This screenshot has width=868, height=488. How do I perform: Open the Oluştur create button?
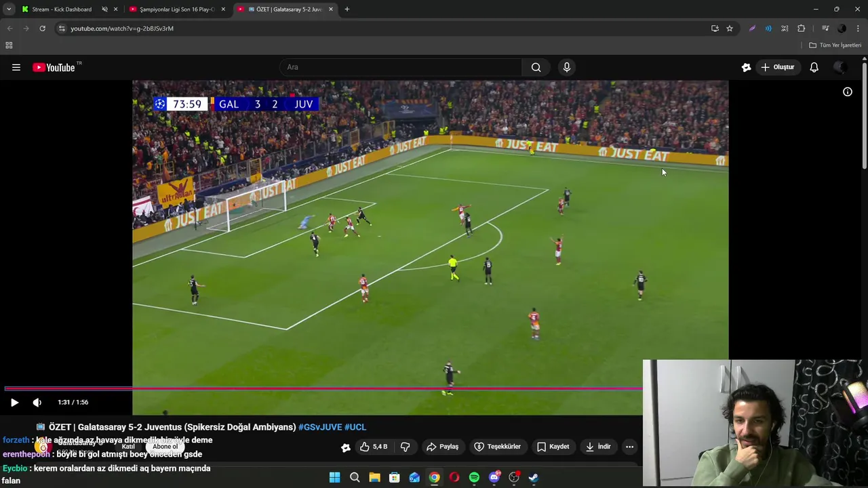[778, 67]
